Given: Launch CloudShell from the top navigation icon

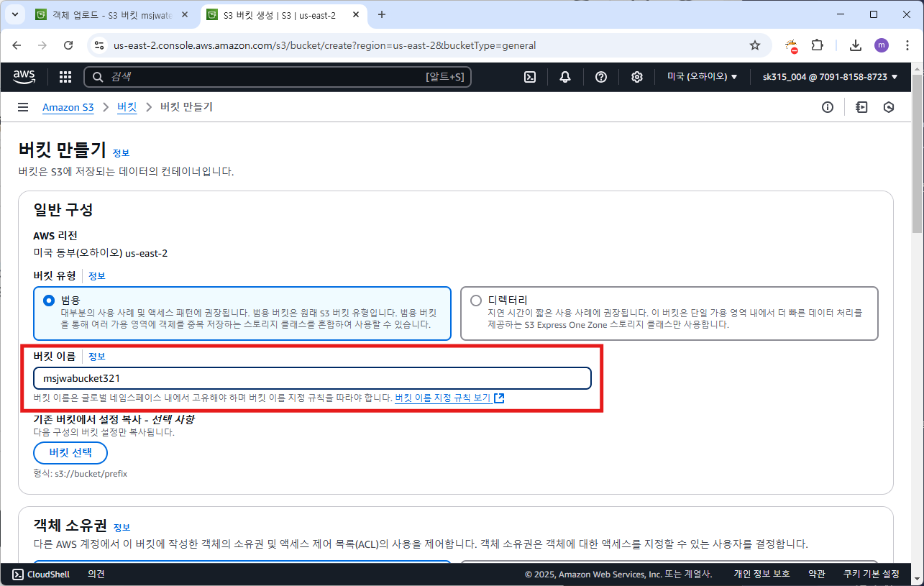Looking at the screenshot, I should (530, 77).
